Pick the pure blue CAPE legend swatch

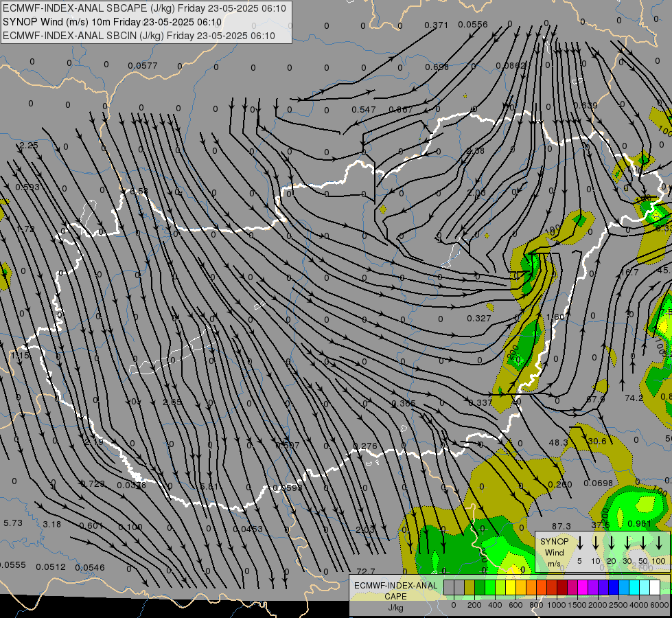click(613, 588)
